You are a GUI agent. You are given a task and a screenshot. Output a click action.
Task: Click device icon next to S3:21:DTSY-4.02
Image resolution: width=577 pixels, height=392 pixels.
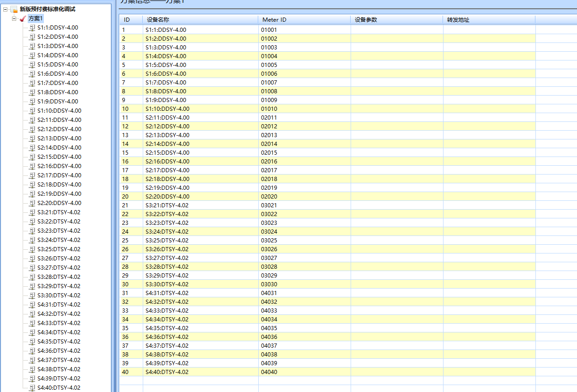32,212
